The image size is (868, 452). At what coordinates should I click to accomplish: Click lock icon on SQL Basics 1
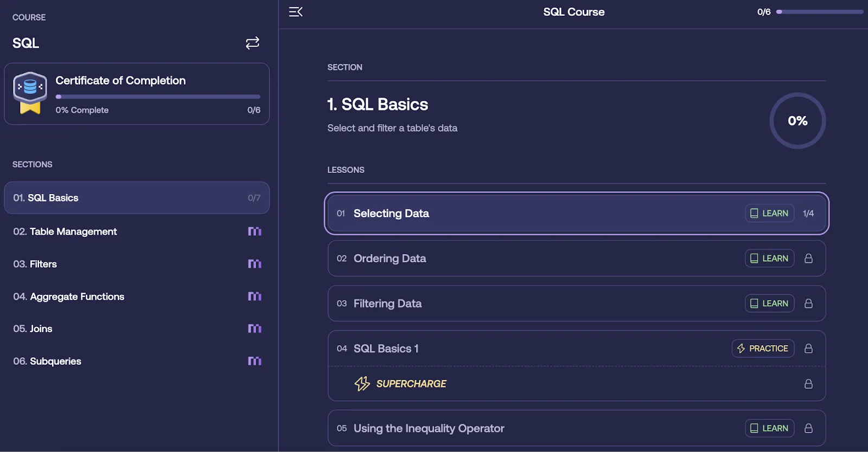[808, 348]
